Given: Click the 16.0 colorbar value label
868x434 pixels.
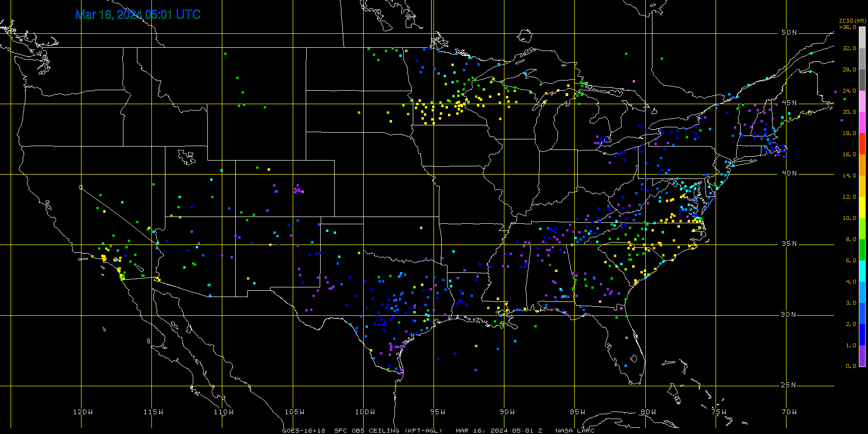Looking at the screenshot, I should pos(850,154).
